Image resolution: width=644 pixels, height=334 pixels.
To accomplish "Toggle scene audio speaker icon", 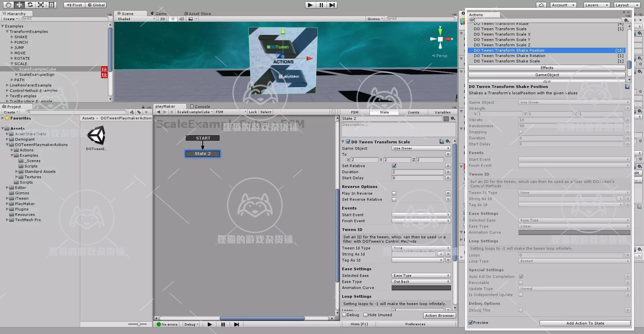I will tap(182, 19).
